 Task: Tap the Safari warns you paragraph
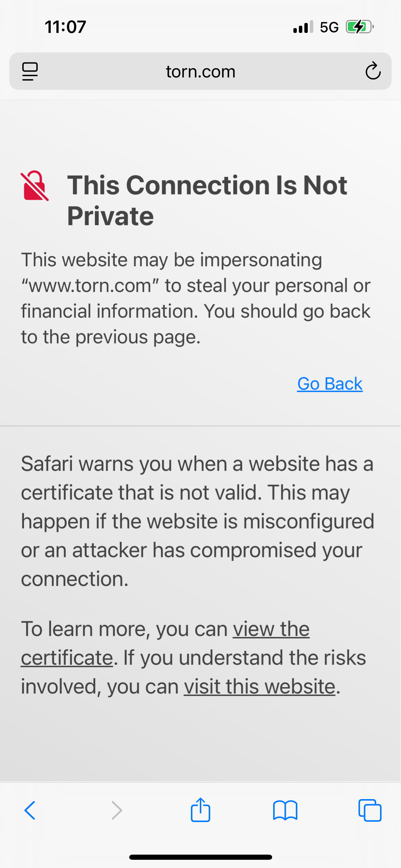197,521
